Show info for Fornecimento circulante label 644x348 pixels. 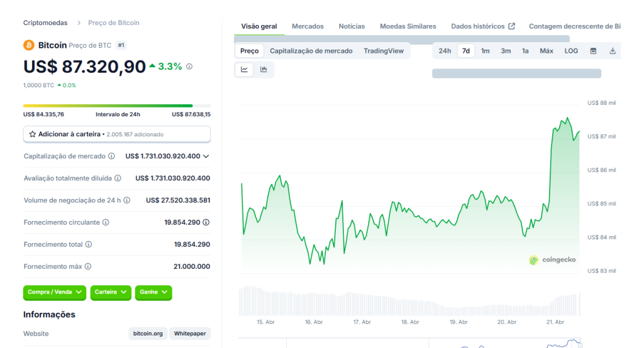[x=106, y=222]
